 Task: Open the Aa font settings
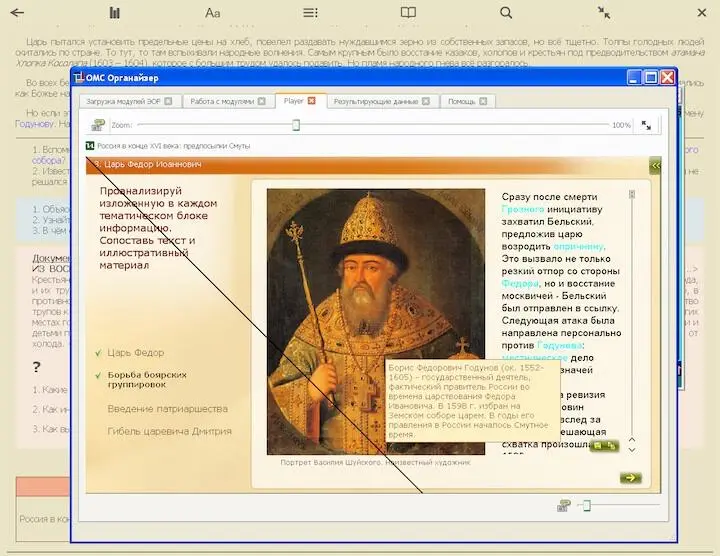point(212,13)
